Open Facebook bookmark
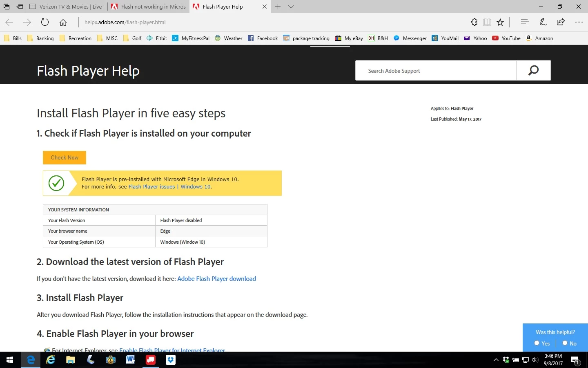Image resolution: width=588 pixels, height=368 pixels. [263, 38]
